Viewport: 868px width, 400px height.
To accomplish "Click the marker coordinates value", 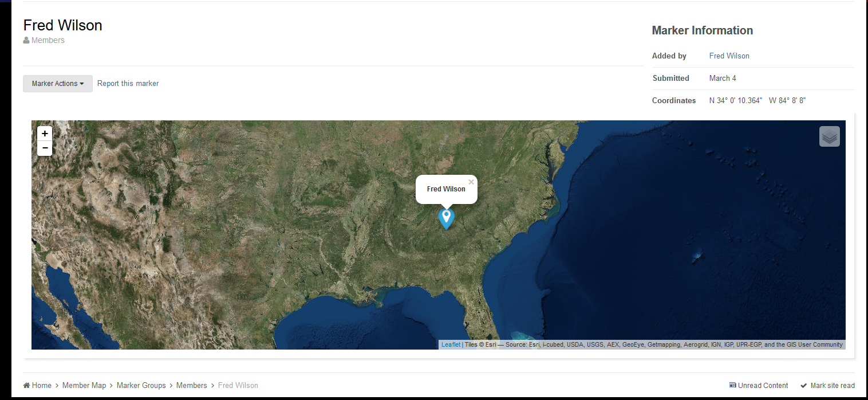I will click(757, 100).
